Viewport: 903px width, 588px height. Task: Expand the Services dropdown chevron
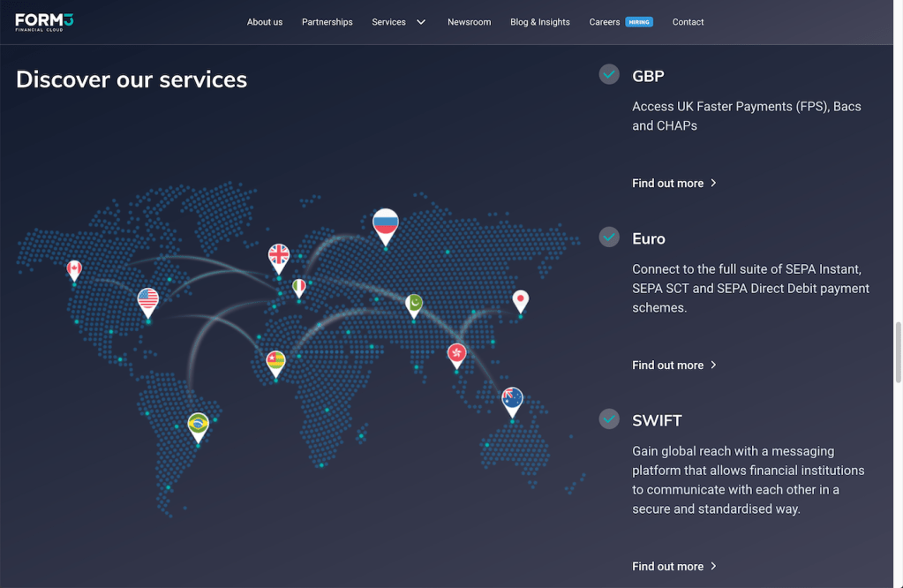(421, 22)
